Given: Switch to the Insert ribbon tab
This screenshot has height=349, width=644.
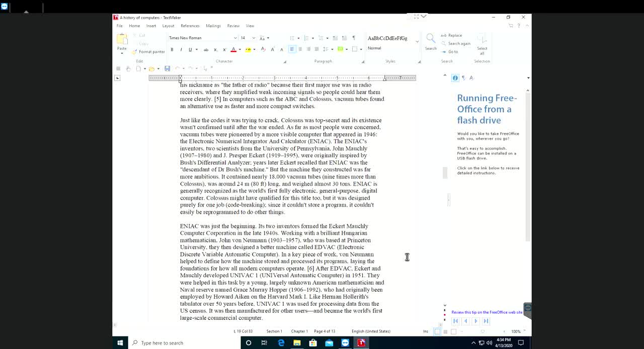Looking at the screenshot, I should (x=151, y=26).
